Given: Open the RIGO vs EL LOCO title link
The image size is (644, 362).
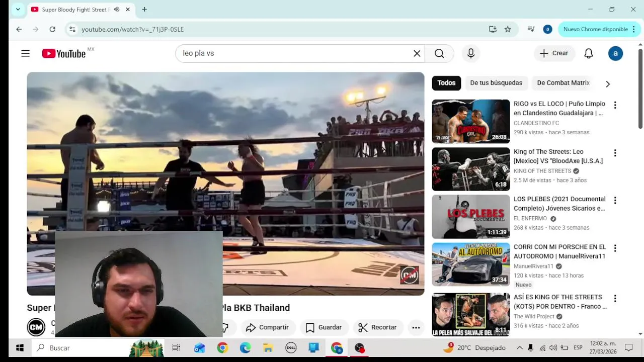Looking at the screenshot, I should pyautogui.click(x=559, y=108).
